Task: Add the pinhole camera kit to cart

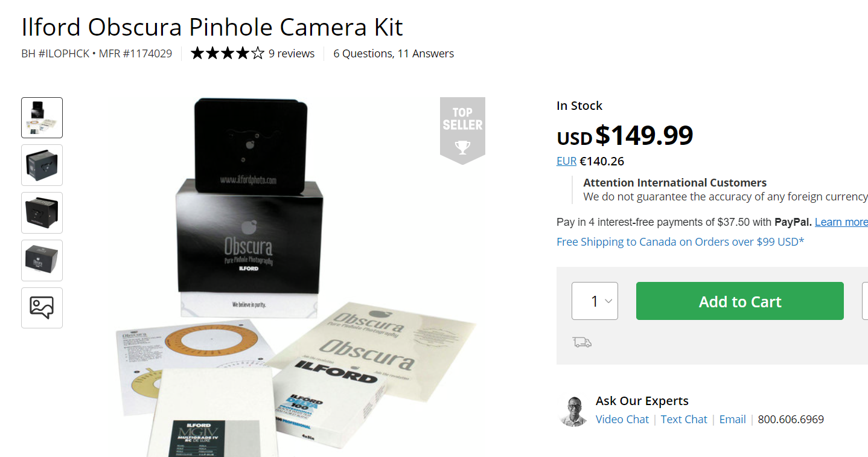Action: pyautogui.click(x=739, y=301)
